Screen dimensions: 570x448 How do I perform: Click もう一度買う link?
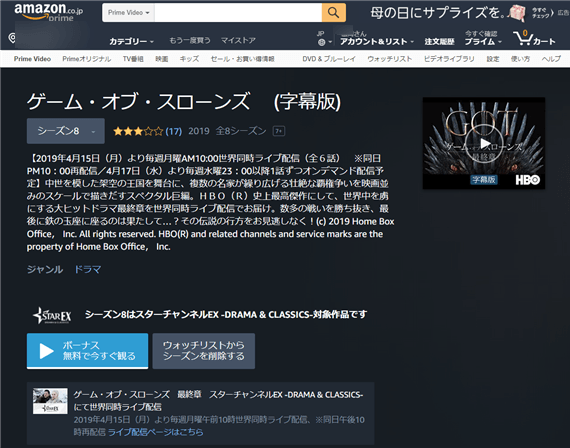(x=190, y=40)
